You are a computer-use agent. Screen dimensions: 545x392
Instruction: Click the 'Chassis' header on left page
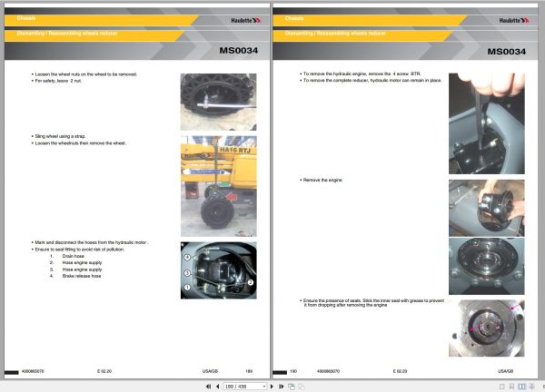(26, 18)
